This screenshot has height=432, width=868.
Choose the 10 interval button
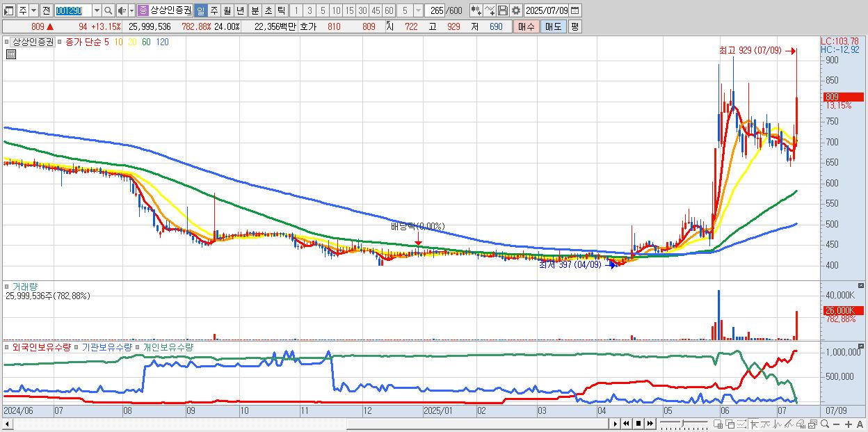pyautogui.click(x=336, y=10)
